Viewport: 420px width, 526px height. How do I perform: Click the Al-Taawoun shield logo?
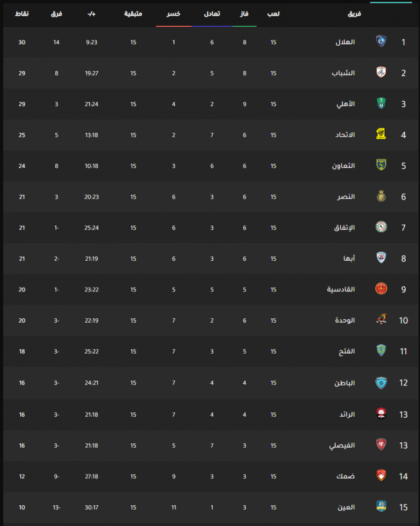pyautogui.click(x=381, y=165)
